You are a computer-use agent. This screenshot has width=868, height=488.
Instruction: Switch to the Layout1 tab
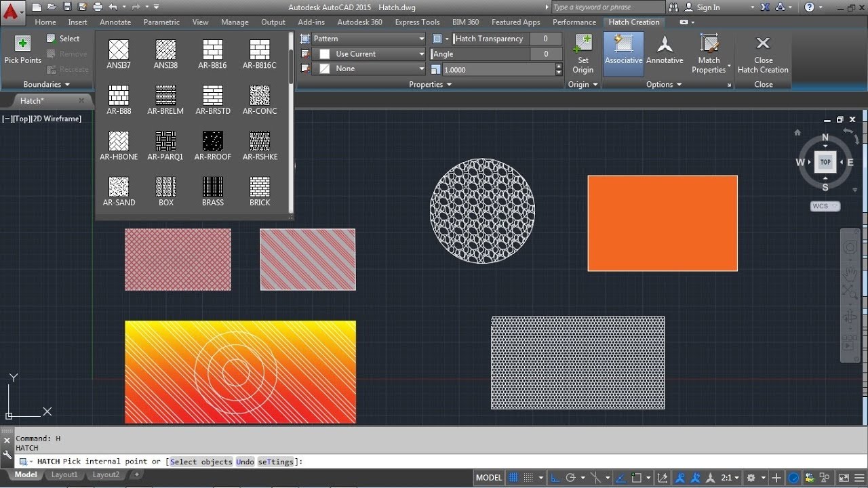[64, 475]
